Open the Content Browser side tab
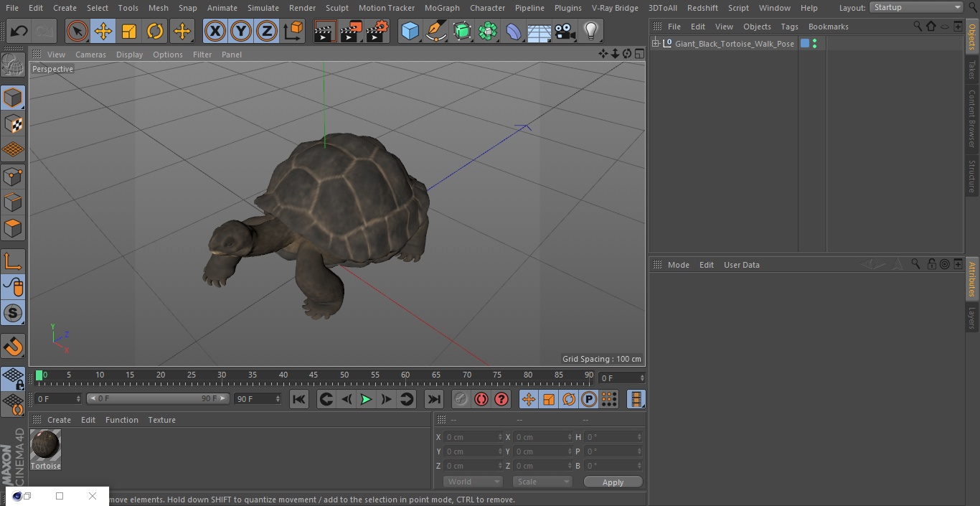Screen dimensions: 980x506 tap(972, 118)
